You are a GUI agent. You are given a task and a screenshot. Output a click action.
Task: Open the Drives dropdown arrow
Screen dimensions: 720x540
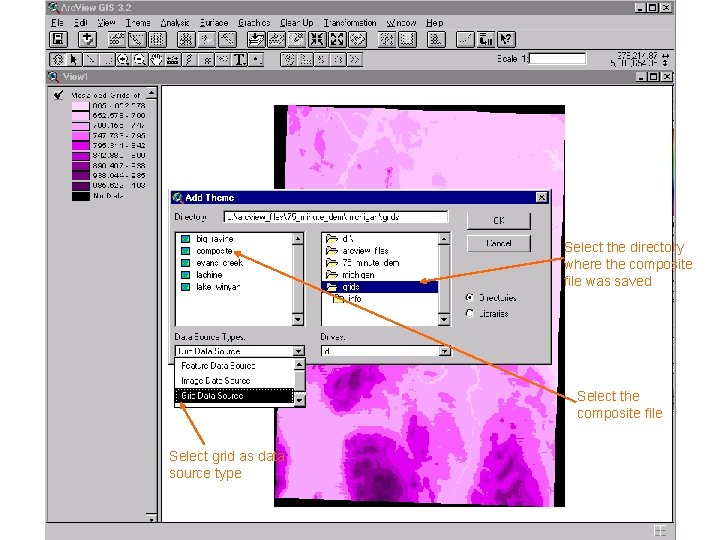click(444, 351)
